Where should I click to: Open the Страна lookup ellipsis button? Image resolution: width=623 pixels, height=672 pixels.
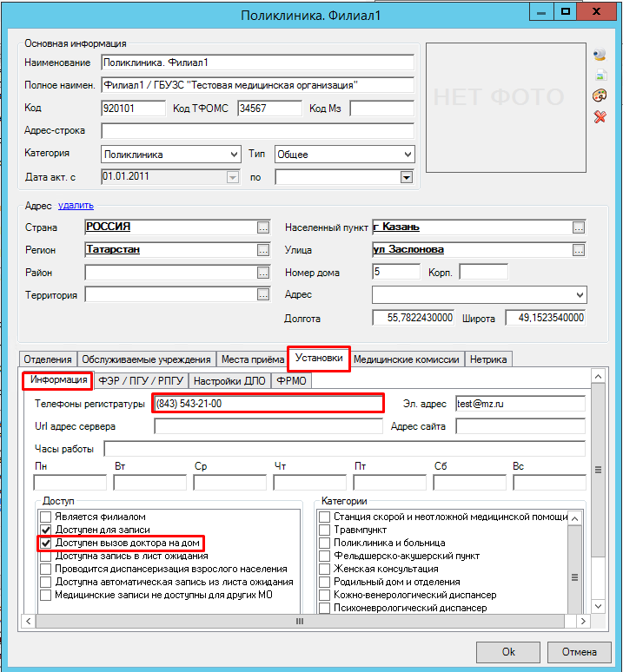263,227
